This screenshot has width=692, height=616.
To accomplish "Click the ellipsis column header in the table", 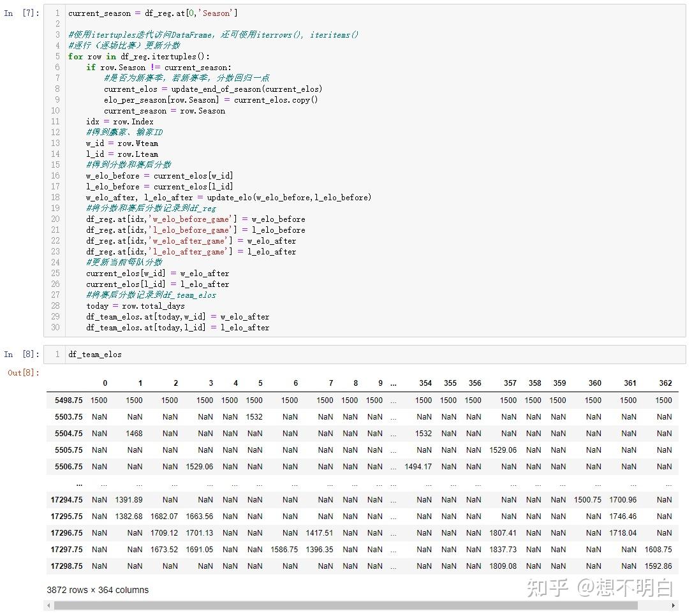I will point(394,383).
